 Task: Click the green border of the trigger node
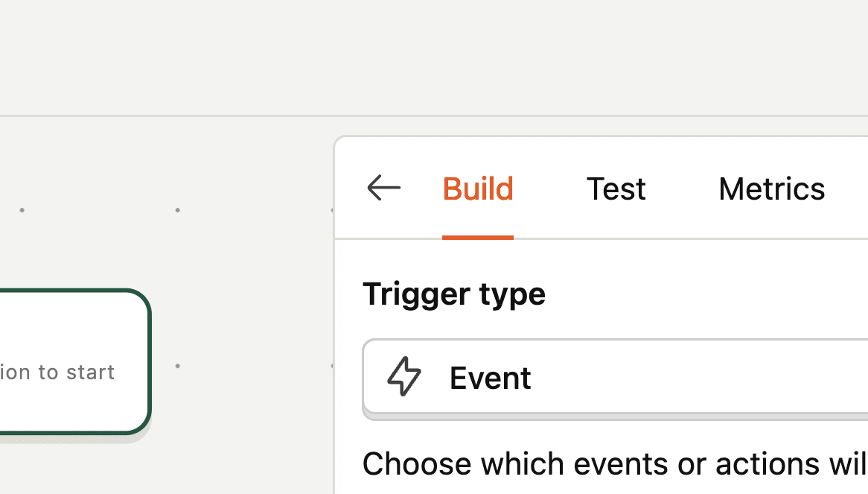(150, 361)
